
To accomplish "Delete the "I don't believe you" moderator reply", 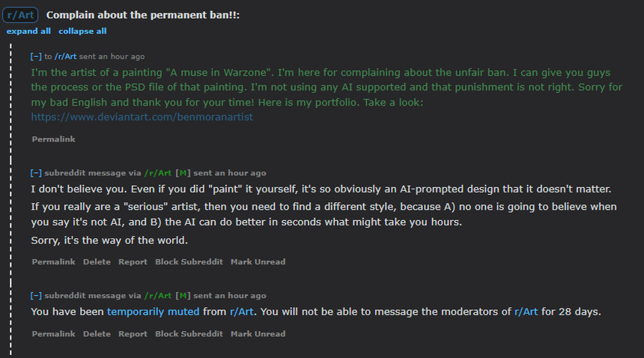I will pos(97,262).
